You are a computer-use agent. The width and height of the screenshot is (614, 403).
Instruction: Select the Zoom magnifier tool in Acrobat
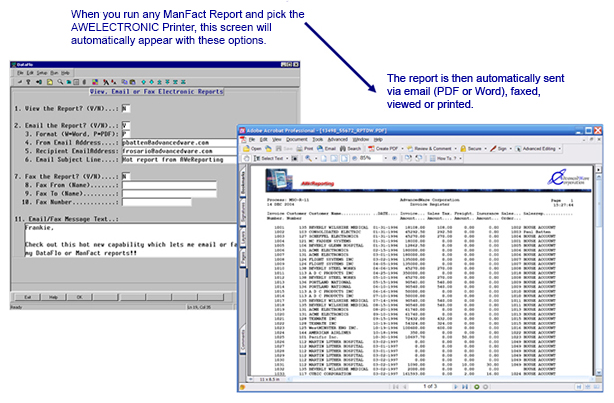[x=308, y=158]
